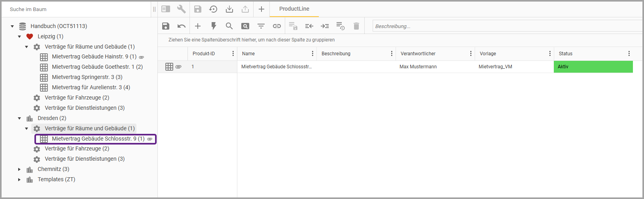Add a new tab with plus beside ProductLine
The width and height of the screenshot is (644, 199).
(x=261, y=9)
